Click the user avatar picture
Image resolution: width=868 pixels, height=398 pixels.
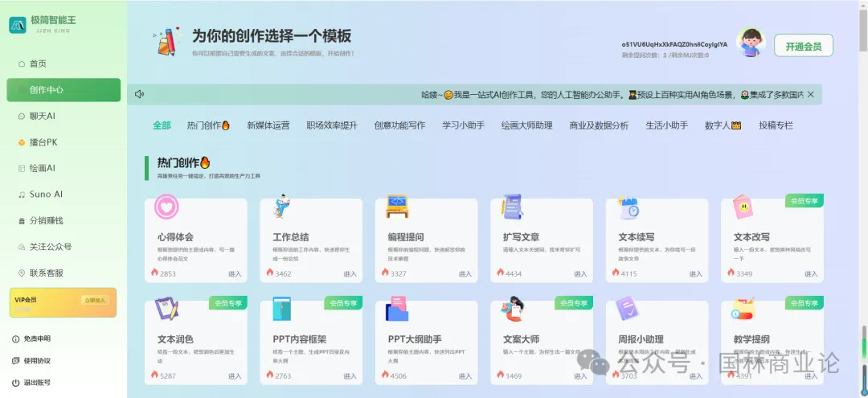[751, 43]
